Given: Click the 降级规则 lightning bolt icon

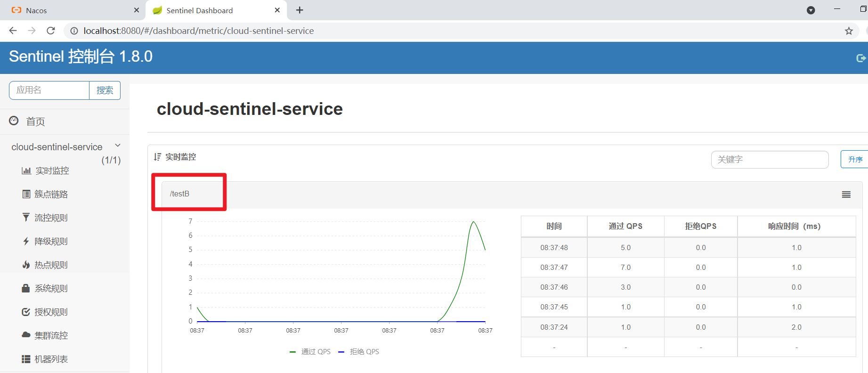Looking at the screenshot, I should 26,241.
